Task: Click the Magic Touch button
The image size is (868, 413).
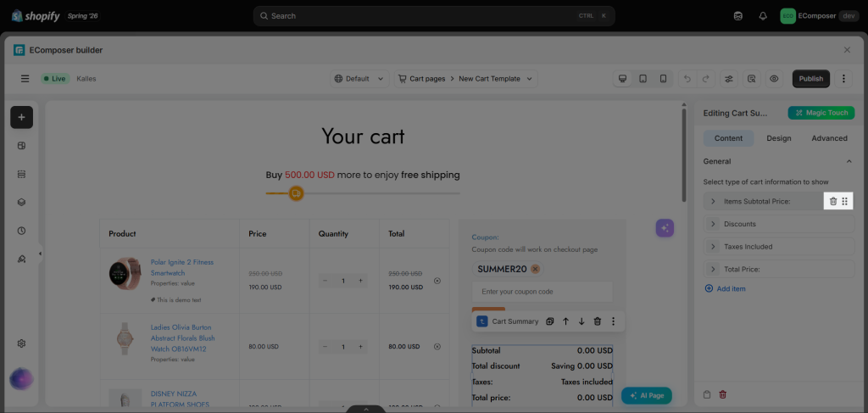Action: [821, 113]
